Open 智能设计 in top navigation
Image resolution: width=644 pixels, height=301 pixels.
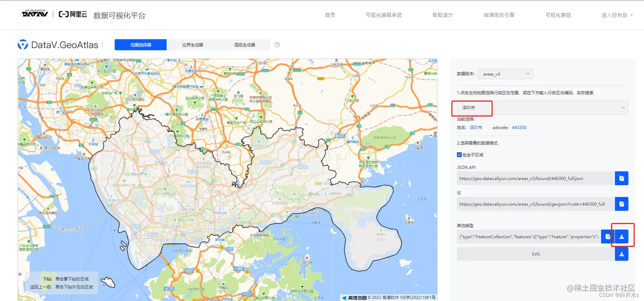coord(443,15)
